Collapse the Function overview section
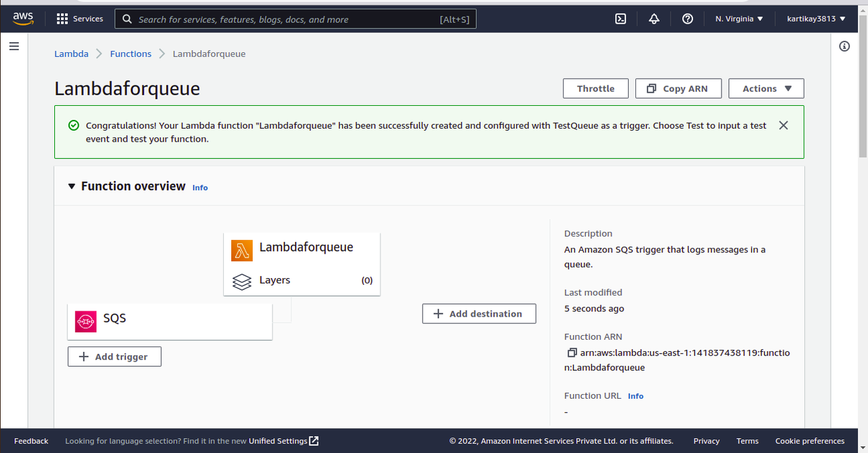This screenshot has height=453, width=868. pos(72,186)
